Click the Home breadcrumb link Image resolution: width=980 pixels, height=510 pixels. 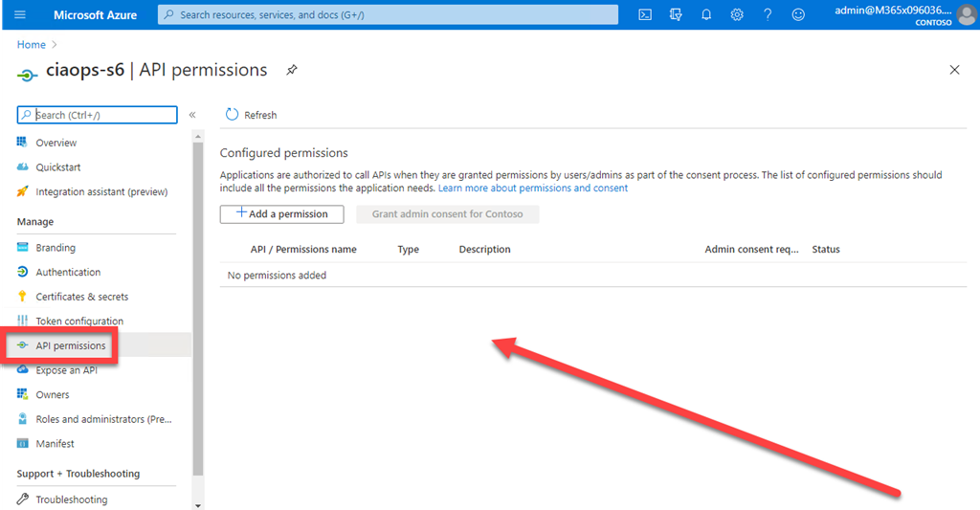(x=32, y=45)
